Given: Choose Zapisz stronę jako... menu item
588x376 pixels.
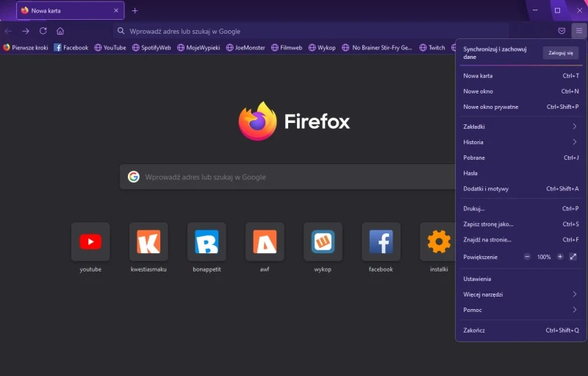Looking at the screenshot, I should click(x=521, y=224).
